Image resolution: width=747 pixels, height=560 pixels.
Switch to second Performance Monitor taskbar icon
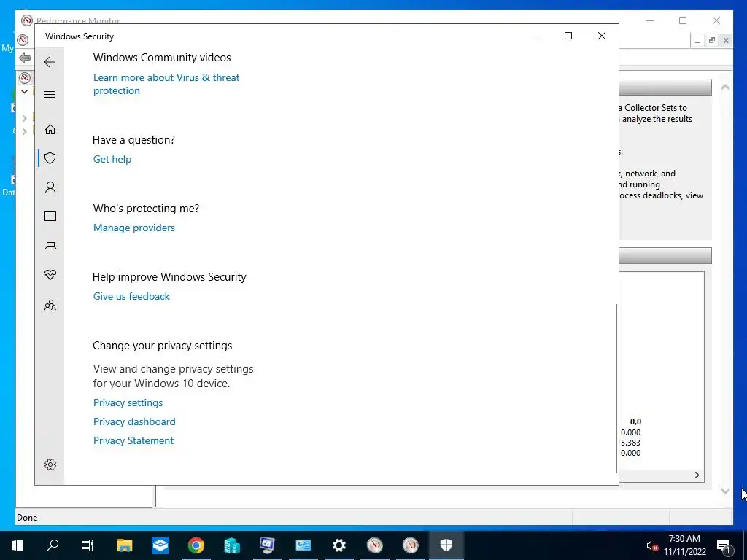[410, 545]
